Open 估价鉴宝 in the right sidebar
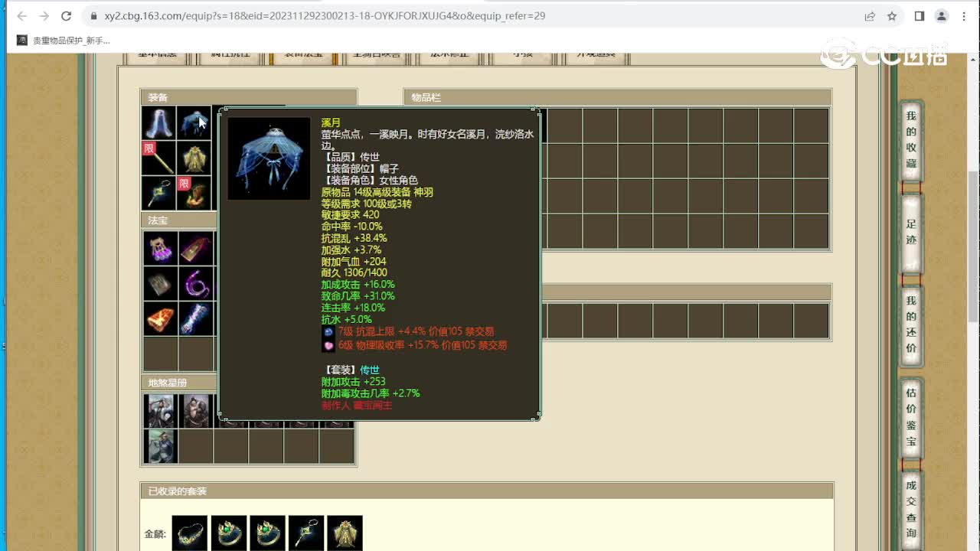The width and height of the screenshot is (980, 551). tap(911, 417)
